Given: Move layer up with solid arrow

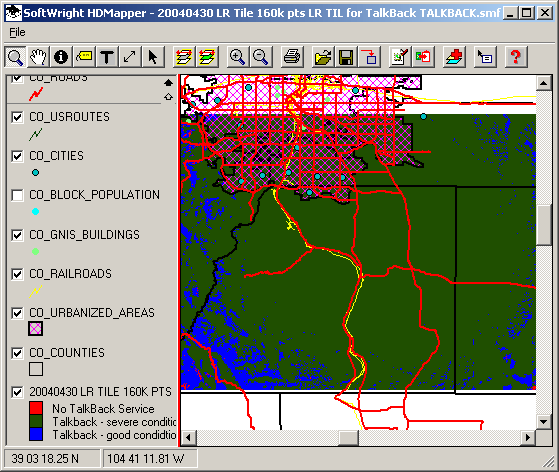Looking at the screenshot, I should [x=168, y=83].
